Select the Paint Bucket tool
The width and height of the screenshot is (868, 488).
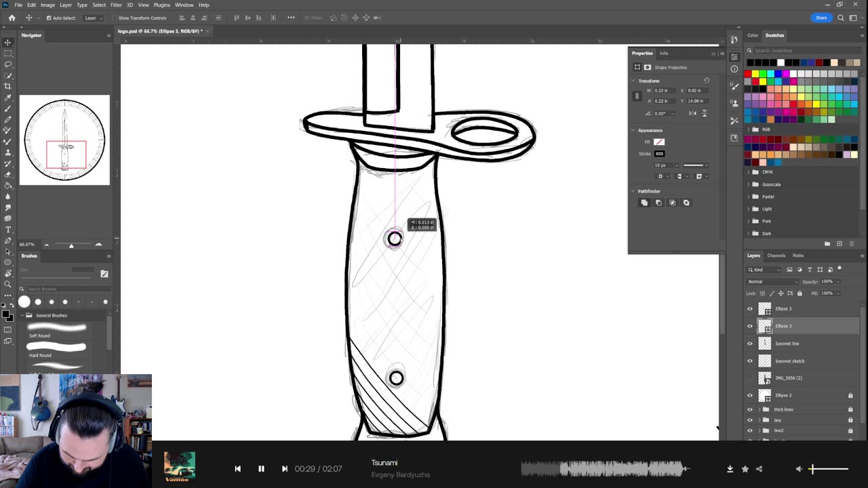(x=8, y=185)
